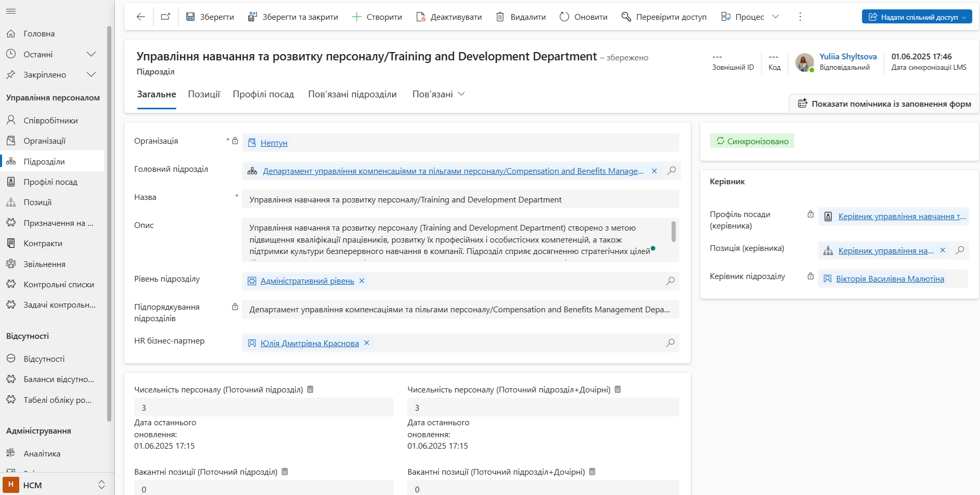Click the Опис field scrollbar
Viewport: 980px width, 495px height.
pyautogui.click(x=674, y=232)
